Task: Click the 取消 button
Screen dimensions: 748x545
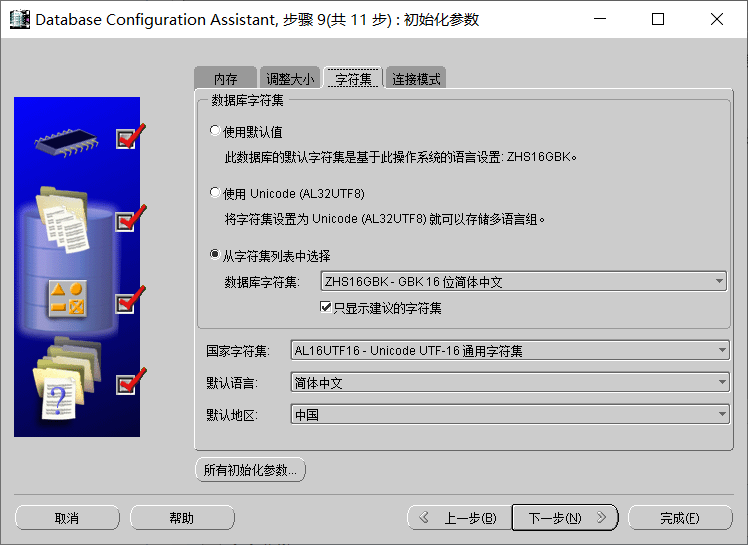Action: pyautogui.click(x=67, y=518)
